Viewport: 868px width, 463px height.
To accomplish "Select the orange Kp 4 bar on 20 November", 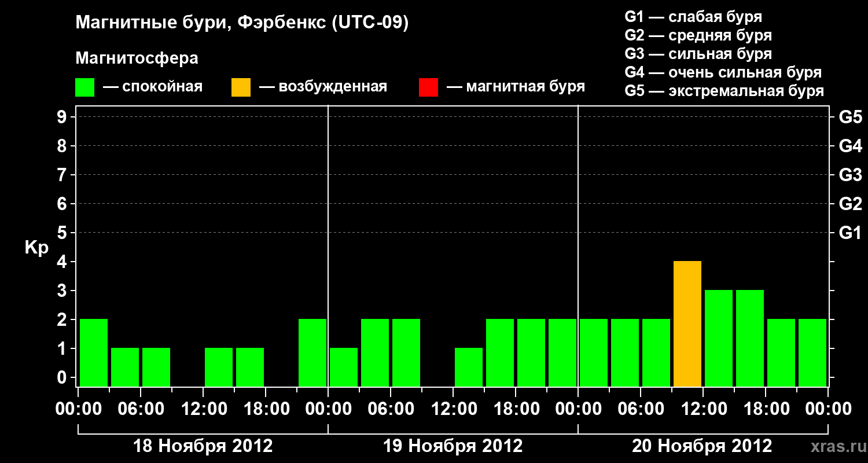I will point(687,324).
